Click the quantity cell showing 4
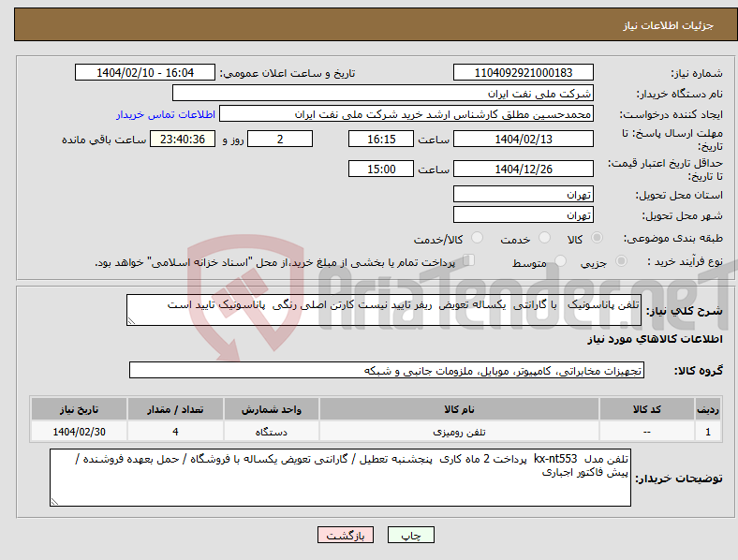738x560 pixels. click(175, 432)
